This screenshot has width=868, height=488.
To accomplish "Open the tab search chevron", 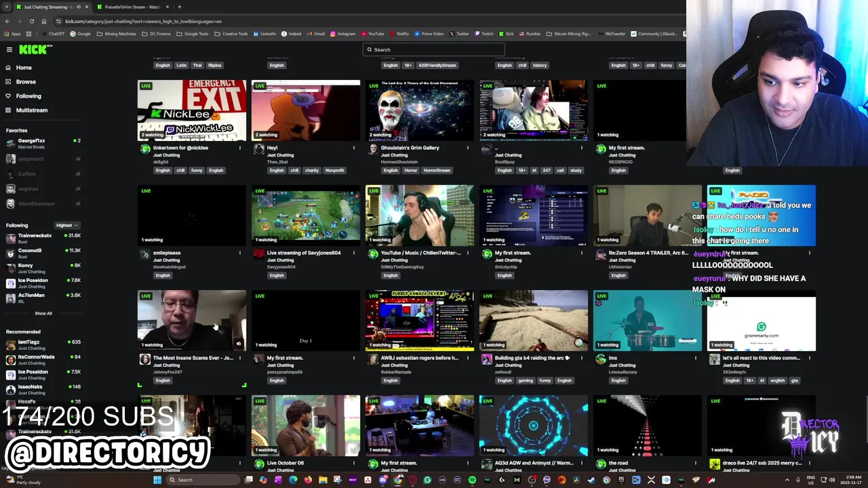I will [x=7, y=7].
